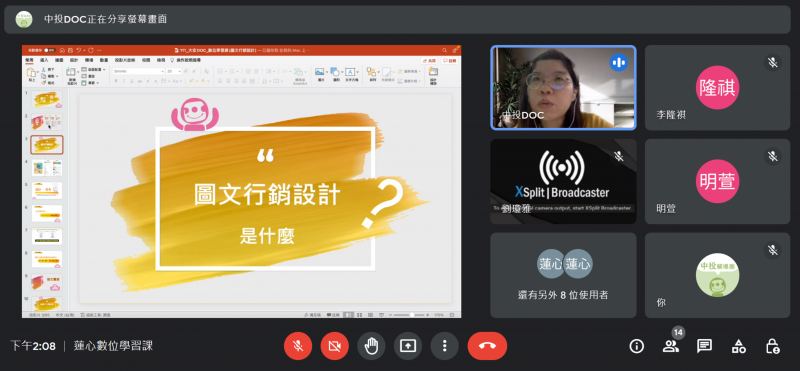The image size is (800, 371).
Task: Open host controls lock icon
Action: (772, 347)
